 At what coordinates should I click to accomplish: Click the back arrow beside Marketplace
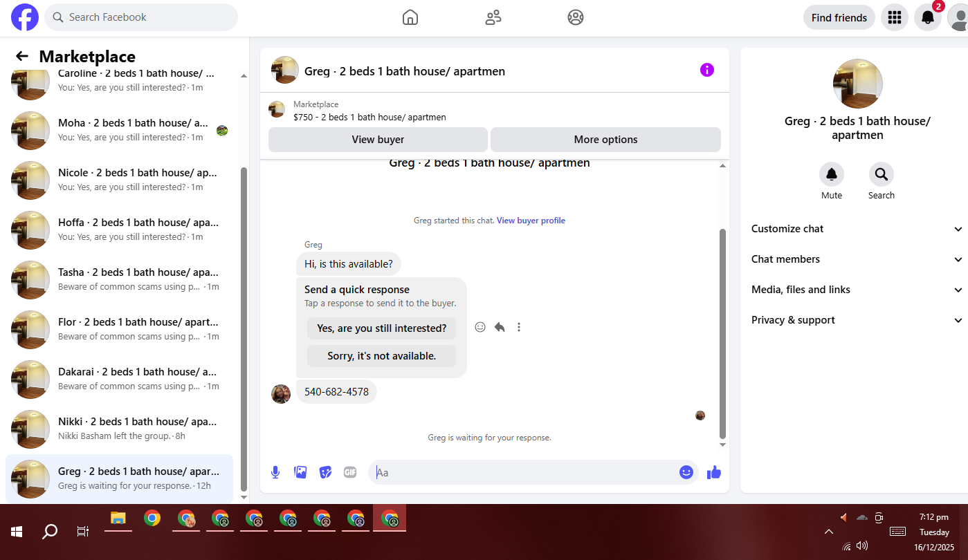click(x=22, y=56)
